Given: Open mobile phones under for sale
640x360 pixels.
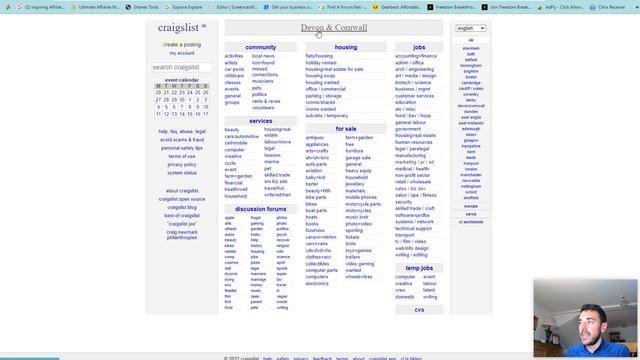Looking at the screenshot, I should pos(361,197).
